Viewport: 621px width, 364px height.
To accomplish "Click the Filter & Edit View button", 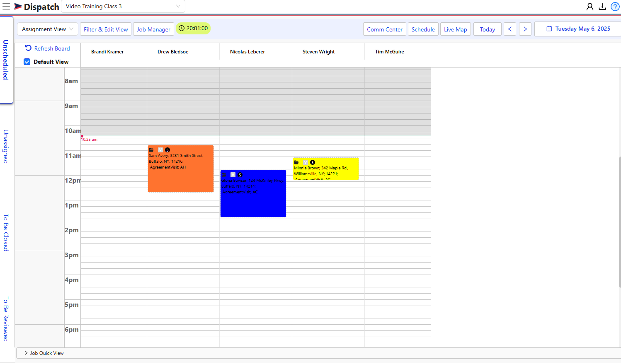I will pyautogui.click(x=106, y=29).
